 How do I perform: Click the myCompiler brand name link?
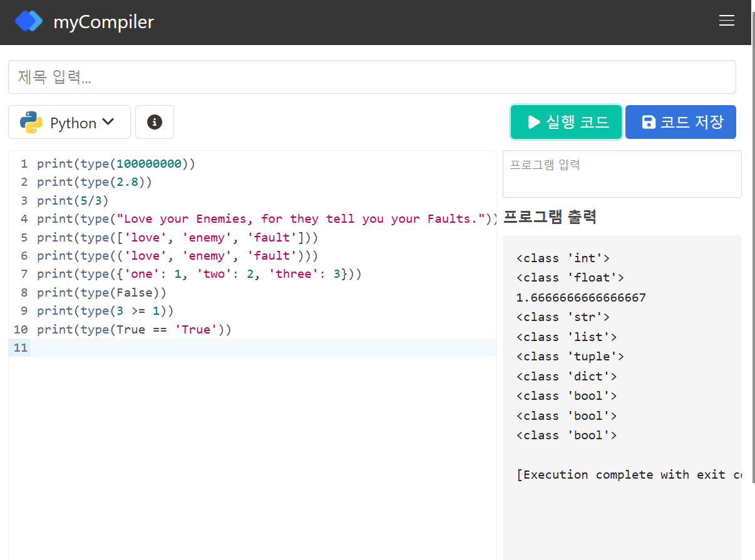tap(104, 22)
